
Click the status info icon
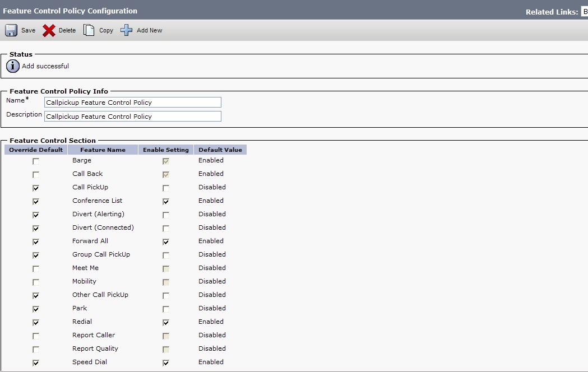(x=13, y=66)
